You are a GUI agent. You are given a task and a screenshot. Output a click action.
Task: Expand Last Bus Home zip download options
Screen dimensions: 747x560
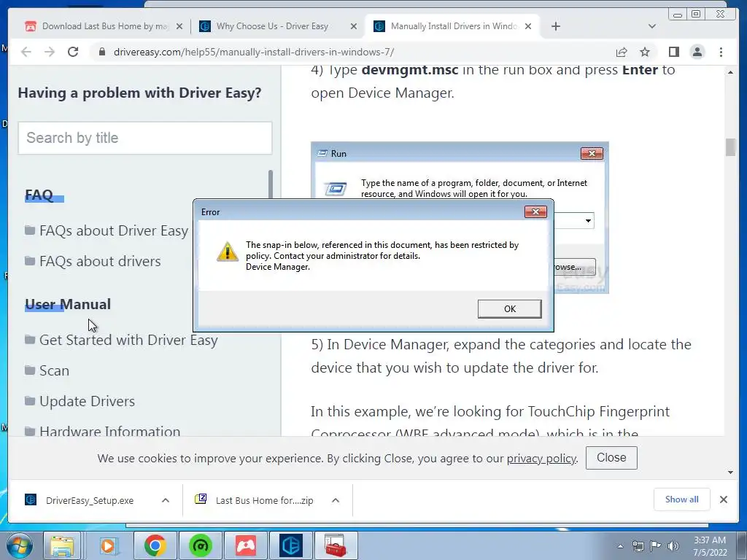[336, 500]
